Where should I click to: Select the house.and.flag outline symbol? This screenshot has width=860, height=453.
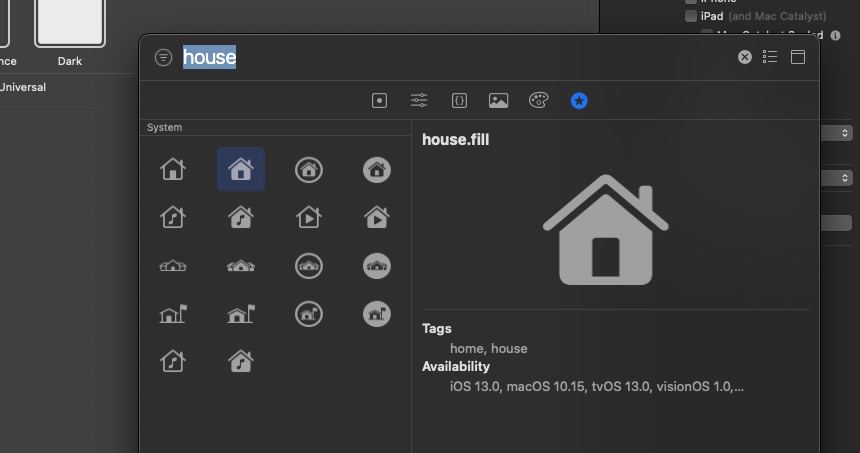pos(173,314)
